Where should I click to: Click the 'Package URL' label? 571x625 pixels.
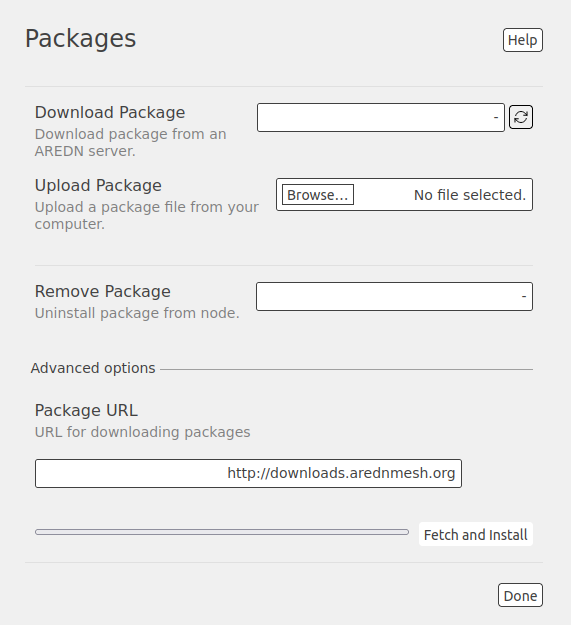click(x=86, y=411)
